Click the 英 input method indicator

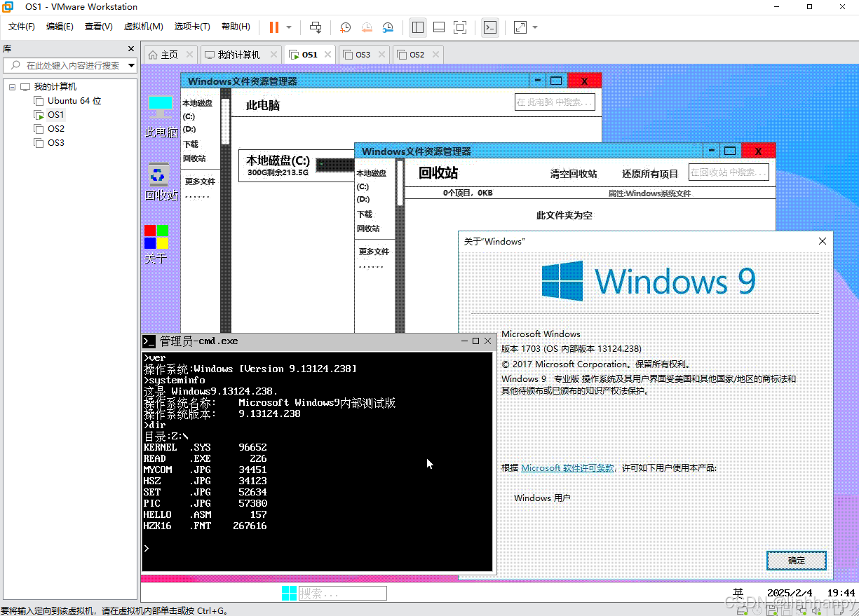pos(738,593)
